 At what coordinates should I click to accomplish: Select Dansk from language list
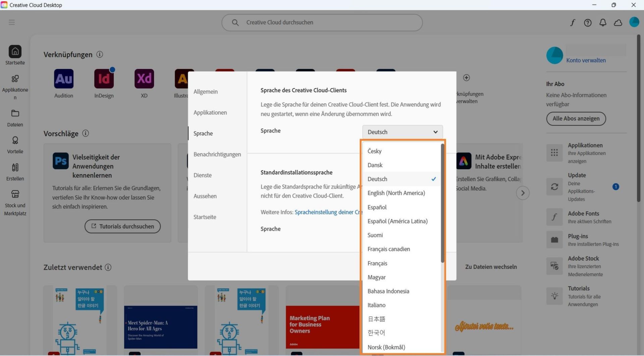(402, 165)
